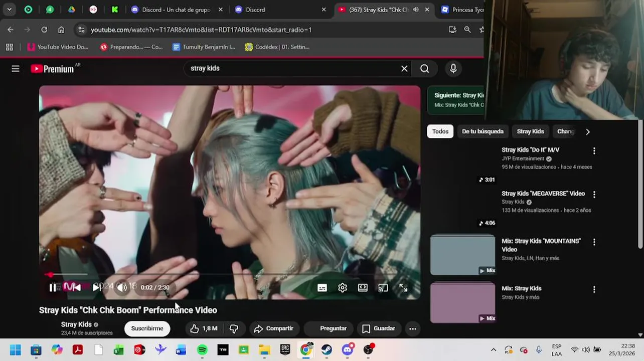The width and height of the screenshot is (644, 361).
Task: Open Stray Kids channel name link
Action: pyautogui.click(x=76, y=324)
